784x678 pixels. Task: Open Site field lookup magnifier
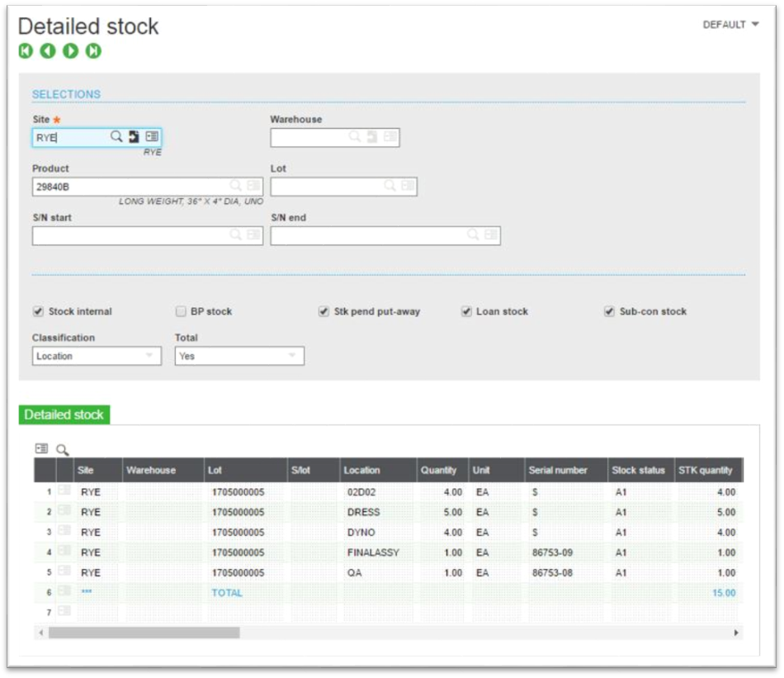(x=116, y=136)
